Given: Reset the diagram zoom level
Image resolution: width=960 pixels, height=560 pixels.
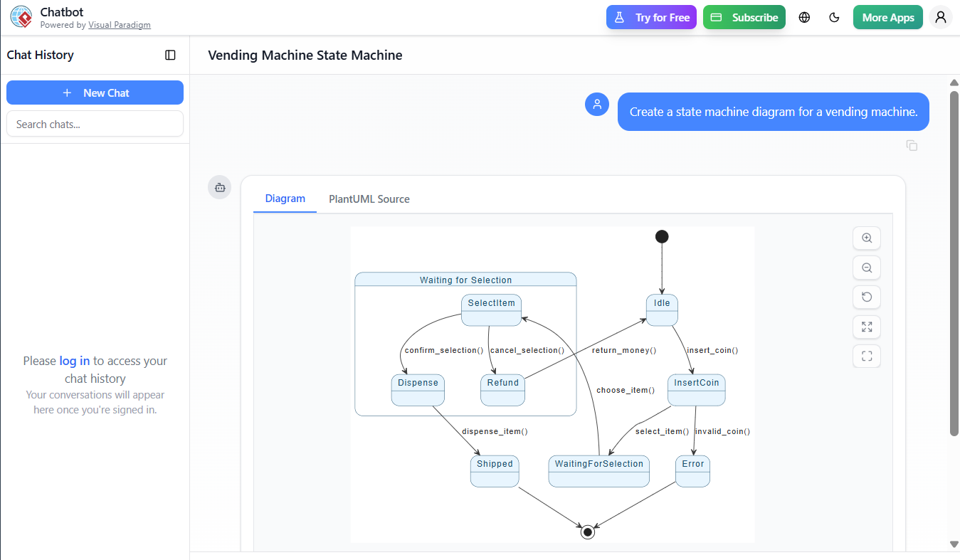Looking at the screenshot, I should tap(866, 297).
